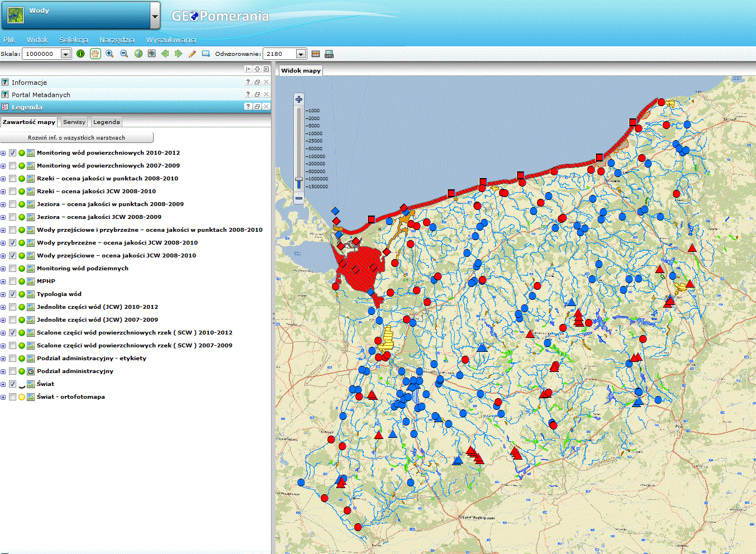Uncheck Monitoring wód powierzchniowych 2010-2012 layer
This screenshot has height=554, width=756.
(x=12, y=153)
